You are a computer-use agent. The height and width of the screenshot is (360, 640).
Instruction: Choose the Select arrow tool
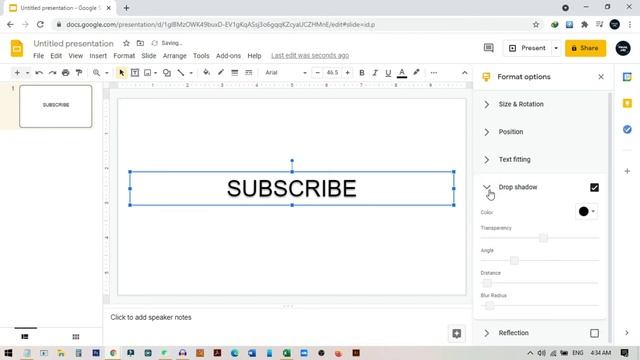[121, 73]
